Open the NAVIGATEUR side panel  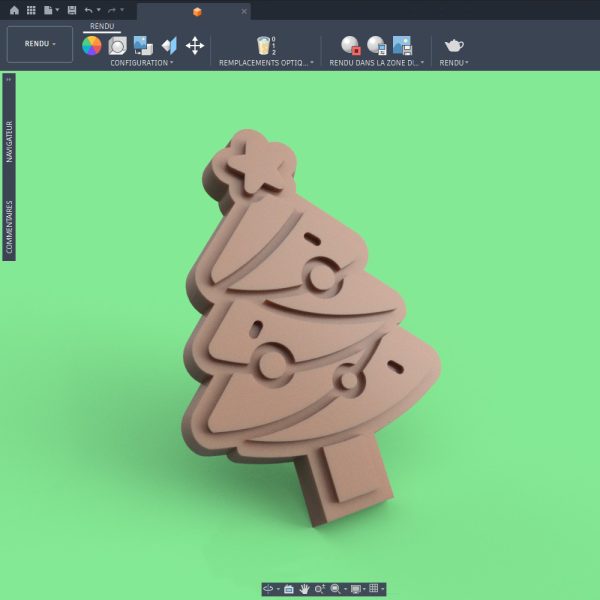(9, 142)
